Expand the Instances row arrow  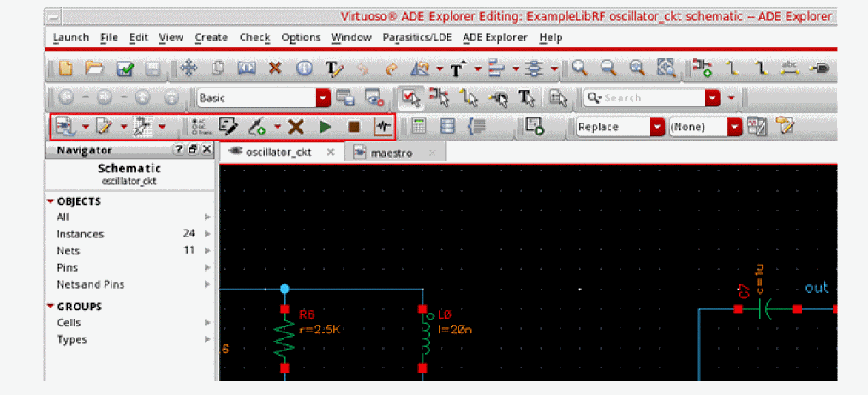point(207,234)
